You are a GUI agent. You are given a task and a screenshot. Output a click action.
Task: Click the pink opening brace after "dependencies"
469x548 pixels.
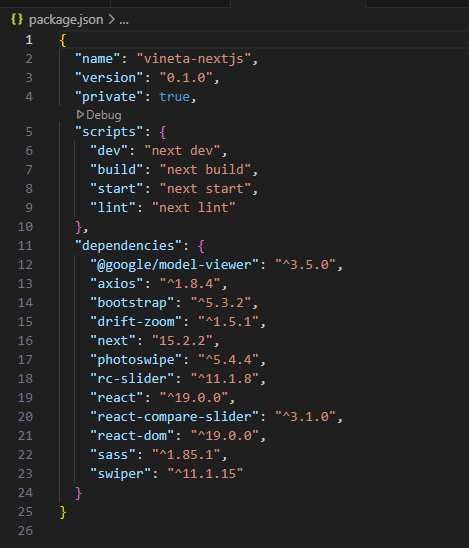201,246
